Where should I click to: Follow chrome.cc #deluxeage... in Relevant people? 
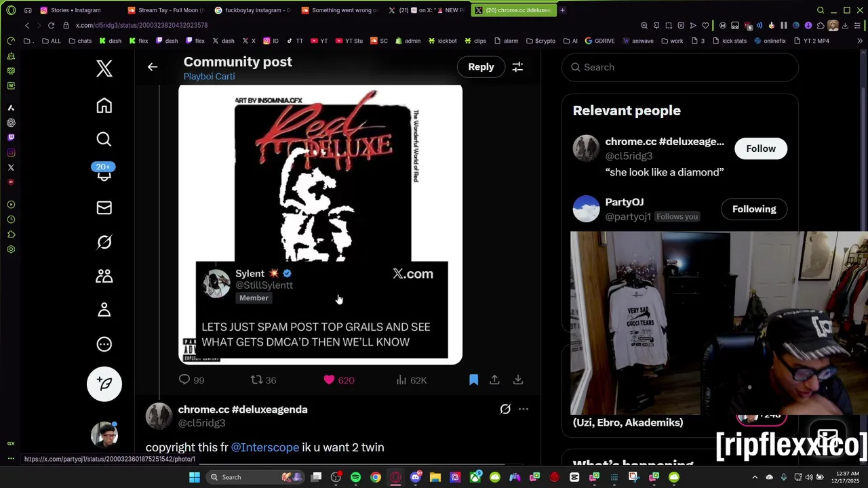tap(761, 148)
